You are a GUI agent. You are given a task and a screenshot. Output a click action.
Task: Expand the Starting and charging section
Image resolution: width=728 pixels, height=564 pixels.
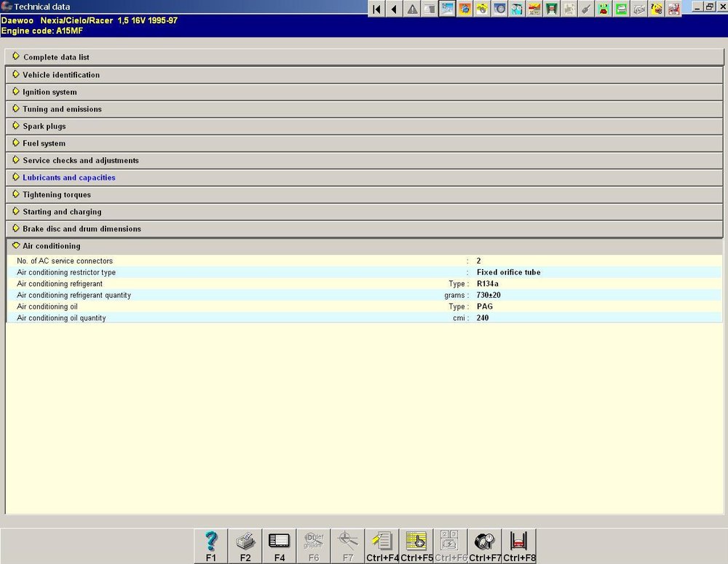point(365,212)
